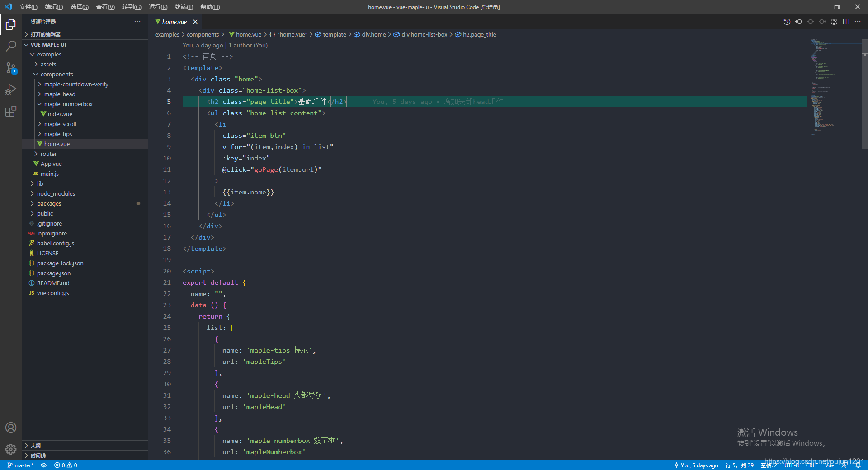Open file history clock icon in editor toolbar
The image size is (868, 470).
[787, 22]
